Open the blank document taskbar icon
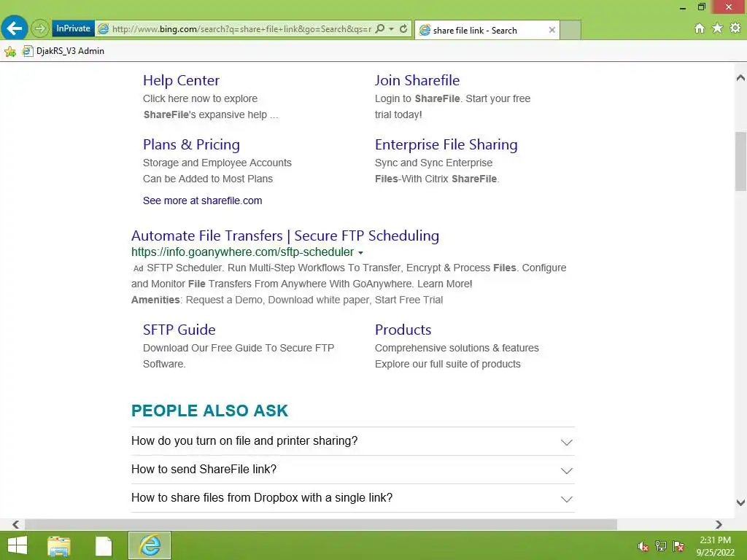Viewport: 747px width, 560px height. coord(104,545)
